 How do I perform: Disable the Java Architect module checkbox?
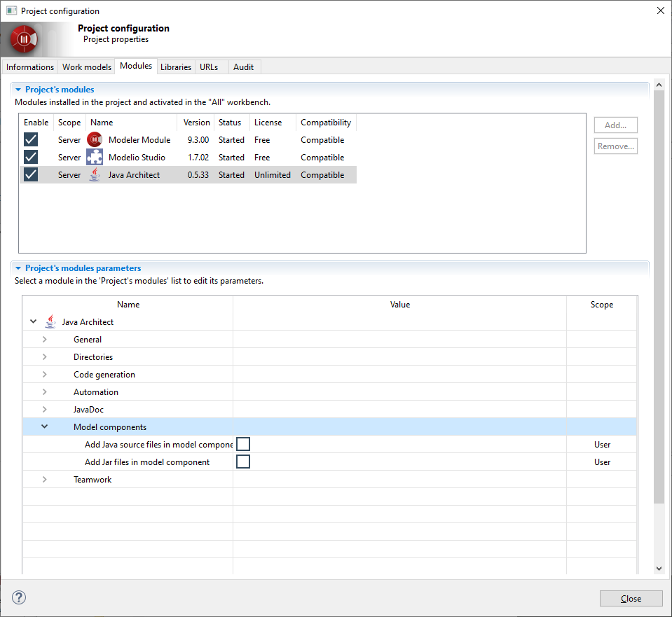pos(31,175)
